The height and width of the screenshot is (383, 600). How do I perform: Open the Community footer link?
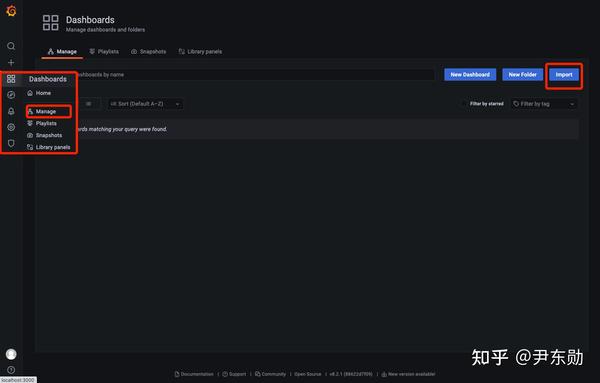[270, 374]
